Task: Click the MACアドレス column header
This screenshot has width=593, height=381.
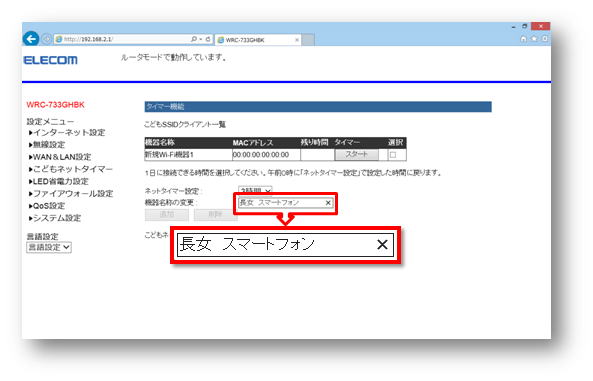Action: click(253, 143)
